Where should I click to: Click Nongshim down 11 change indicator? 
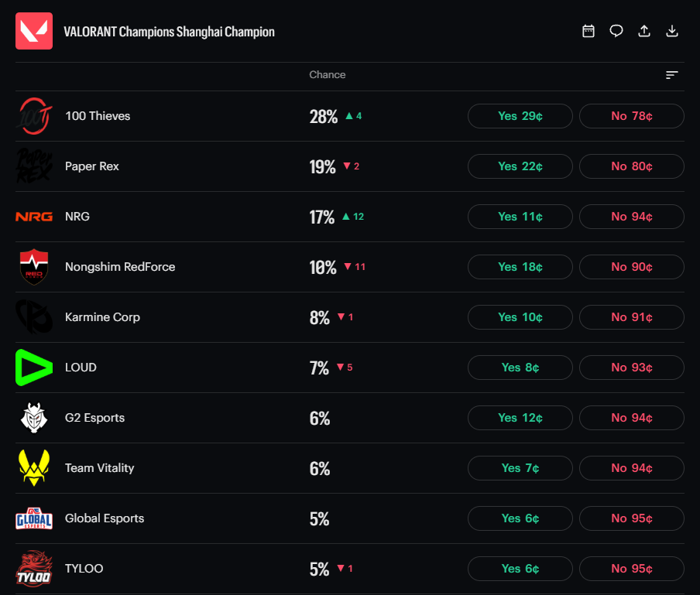355,267
